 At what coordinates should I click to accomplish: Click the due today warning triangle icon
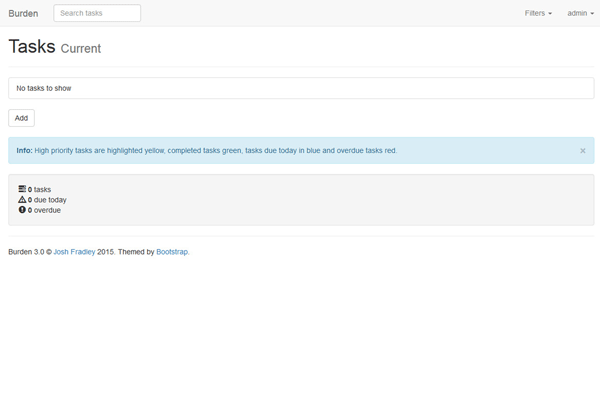(22, 200)
